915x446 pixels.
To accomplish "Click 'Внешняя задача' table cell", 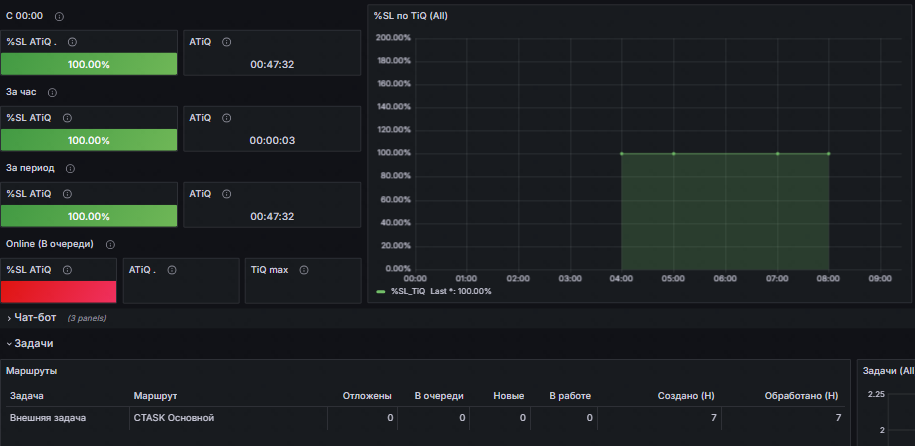I will [48, 418].
